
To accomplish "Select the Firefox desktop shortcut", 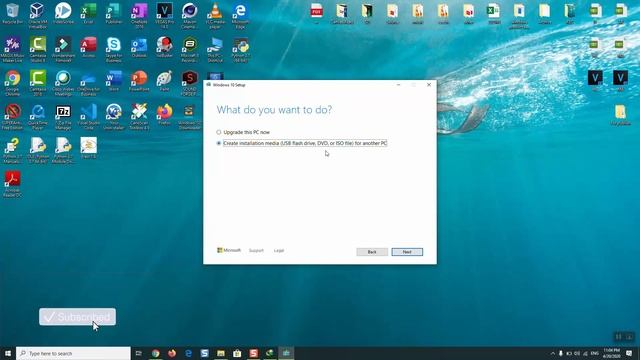I will pyautogui.click(x=164, y=114).
